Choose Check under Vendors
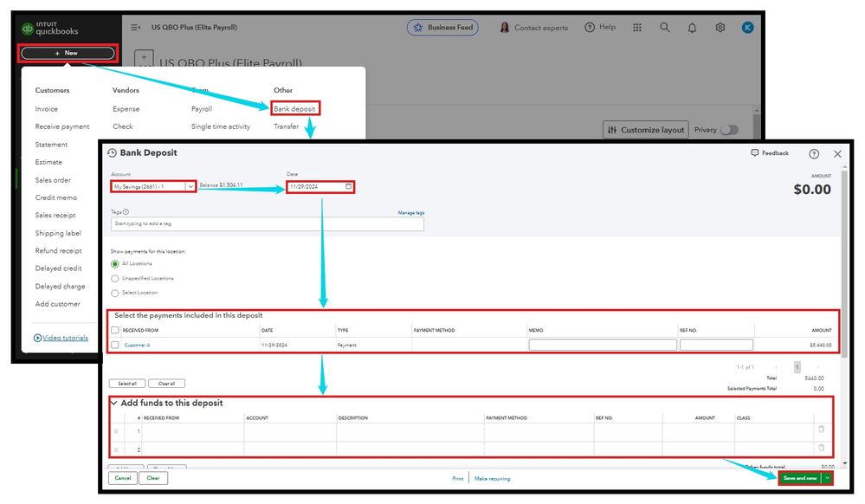This screenshot has height=504, width=865. click(x=122, y=126)
